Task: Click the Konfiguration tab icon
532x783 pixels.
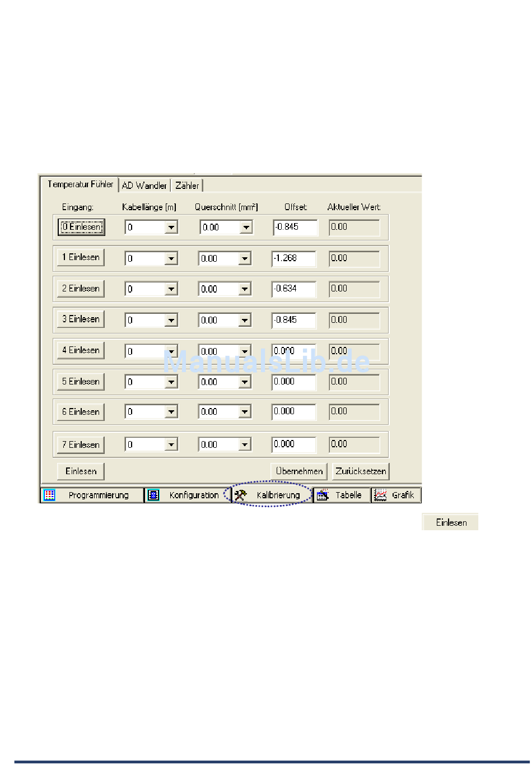Action: tap(153, 495)
